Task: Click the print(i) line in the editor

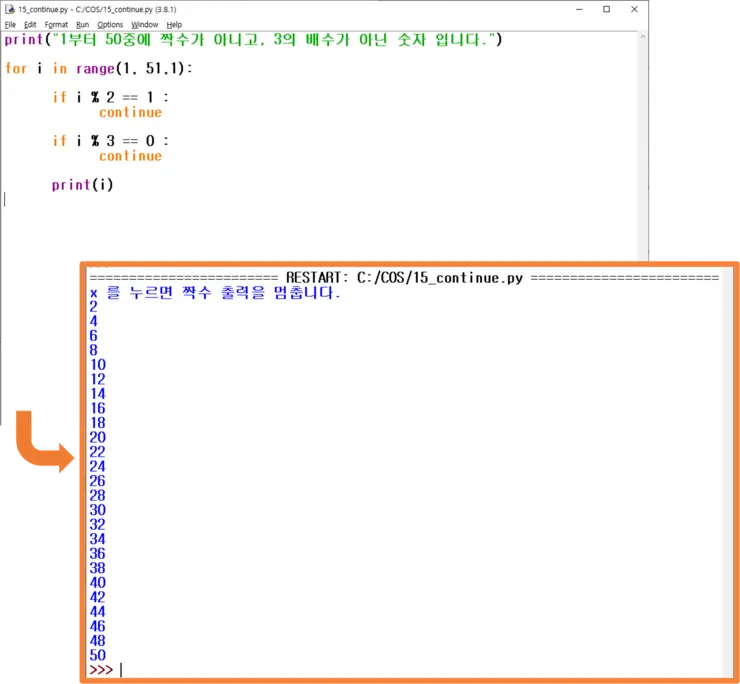Action: 83,185
